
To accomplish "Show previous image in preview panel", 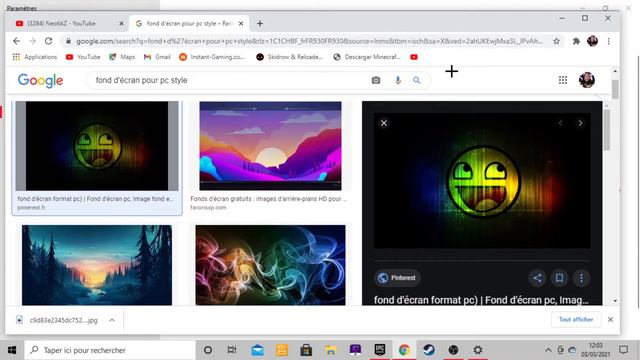I will pos(560,123).
